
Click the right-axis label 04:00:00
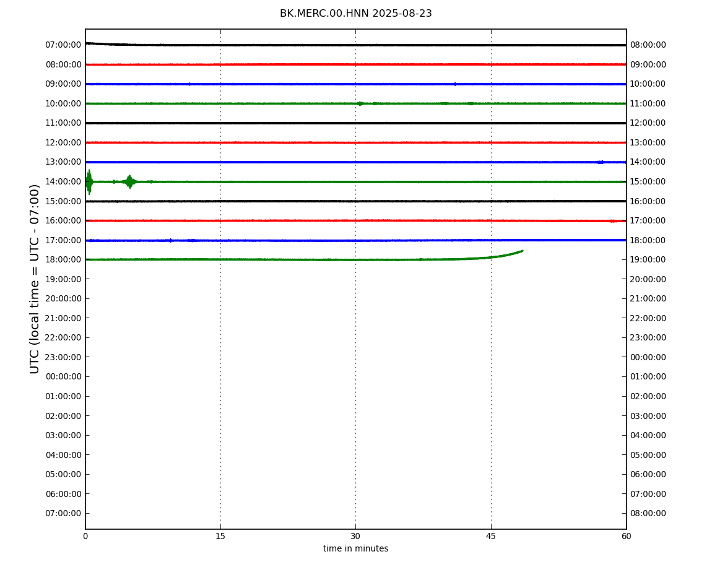(x=648, y=436)
